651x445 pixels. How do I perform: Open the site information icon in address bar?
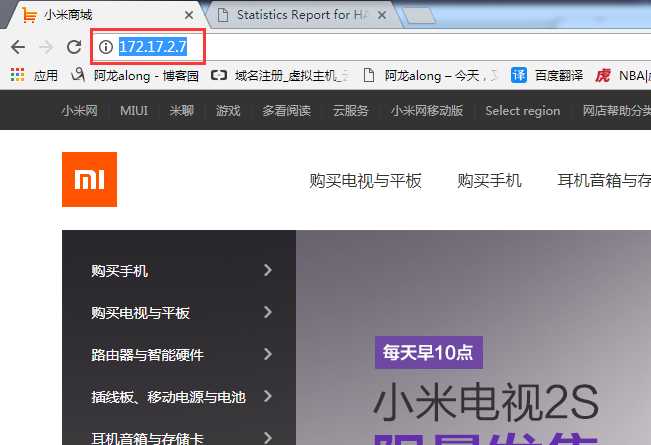pyautogui.click(x=106, y=46)
